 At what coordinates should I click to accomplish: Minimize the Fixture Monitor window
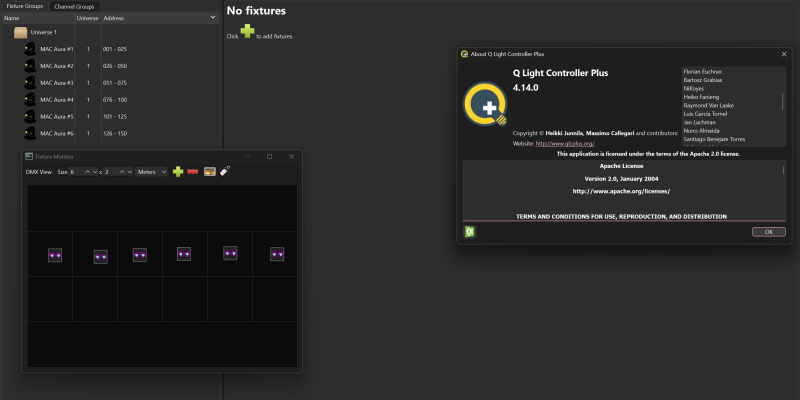tap(248, 157)
